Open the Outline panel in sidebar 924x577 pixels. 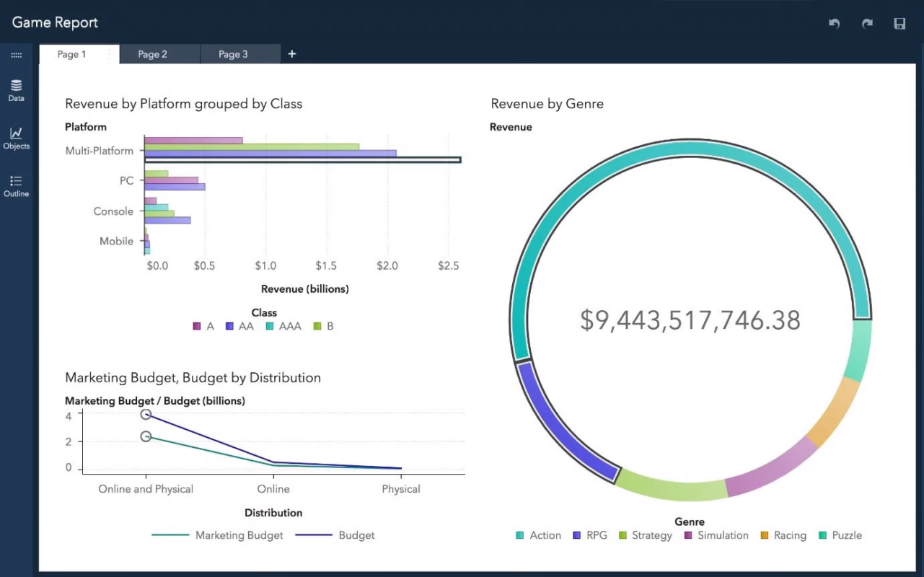16,186
